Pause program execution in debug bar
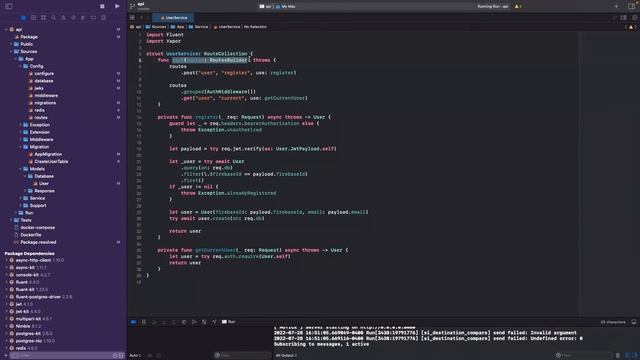 pos(144,322)
